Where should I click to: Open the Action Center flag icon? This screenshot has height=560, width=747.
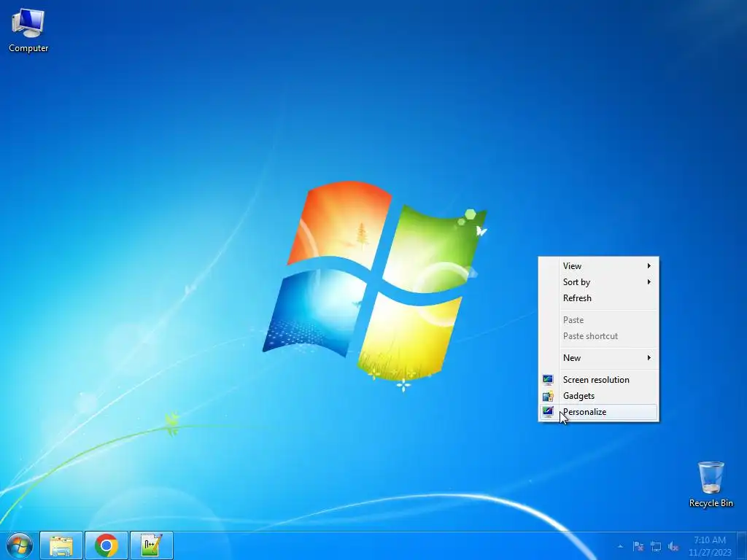638,546
